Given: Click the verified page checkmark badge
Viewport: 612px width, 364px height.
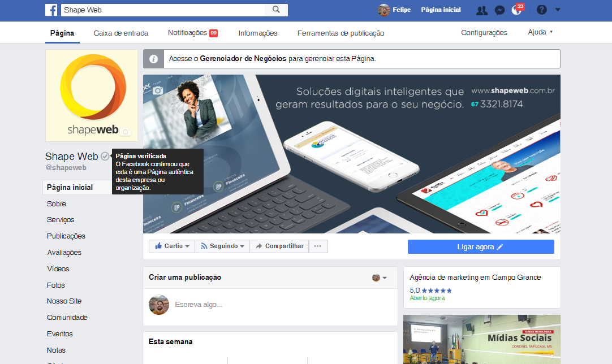Looking at the screenshot, I should coord(105,156).
